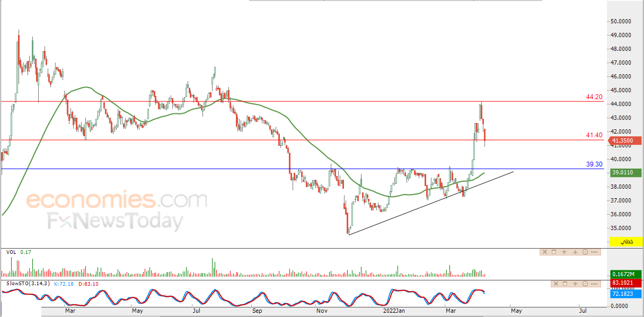Select the SlowSTO(3,14,3) indicator label
Image resolution: width=644 pixels, height=317 pixels.
click(28, 284)
